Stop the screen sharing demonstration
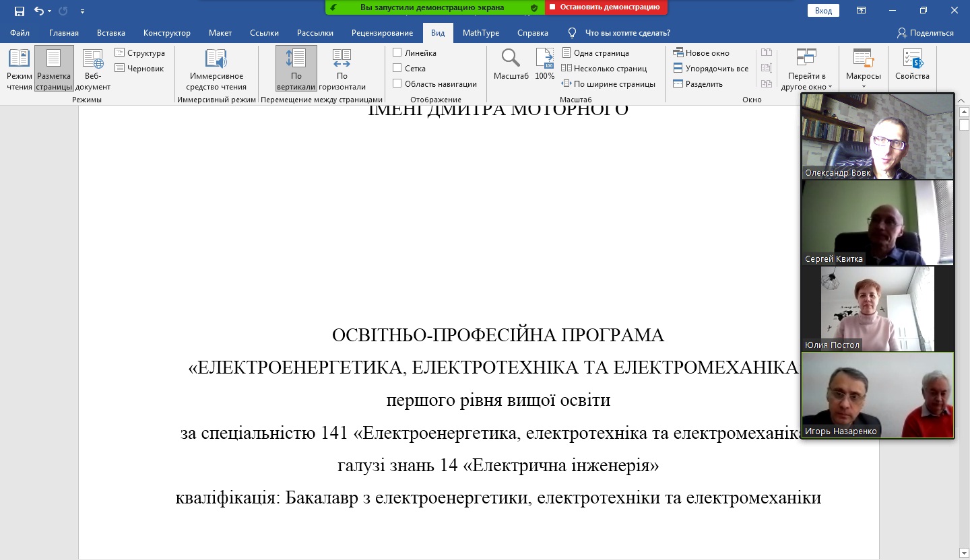970x560 pixels. pyautogui.click(x=606, y=7)
